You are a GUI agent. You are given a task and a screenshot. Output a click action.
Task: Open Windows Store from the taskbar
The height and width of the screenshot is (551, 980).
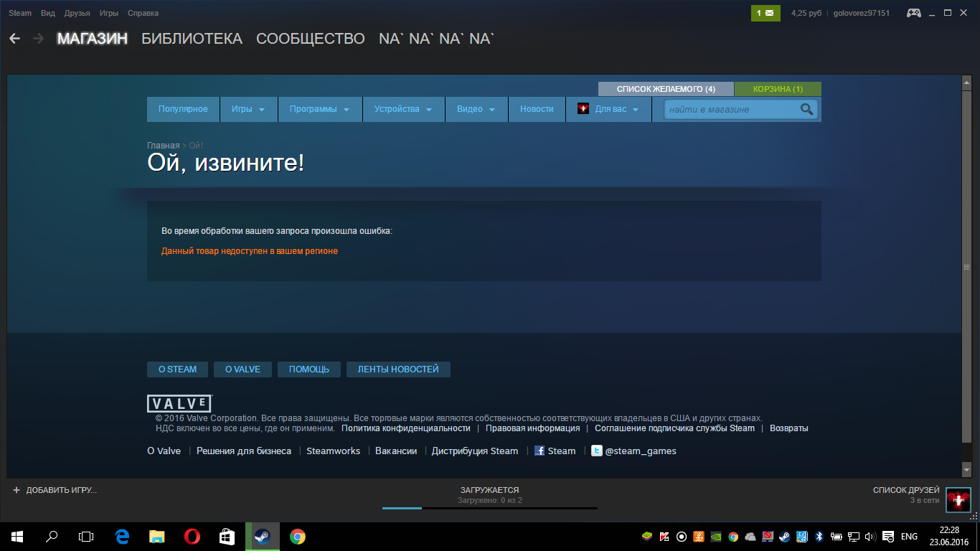(227, 536)
